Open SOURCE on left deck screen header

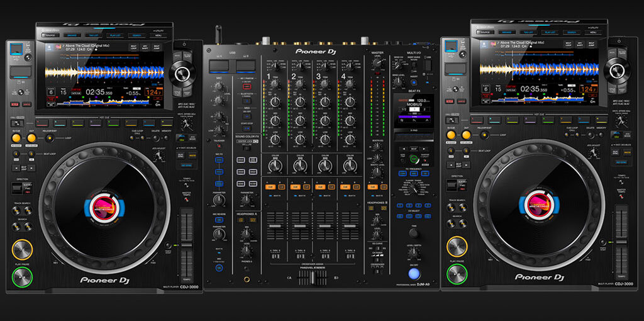pyautogui.click(x=50, y=36)
